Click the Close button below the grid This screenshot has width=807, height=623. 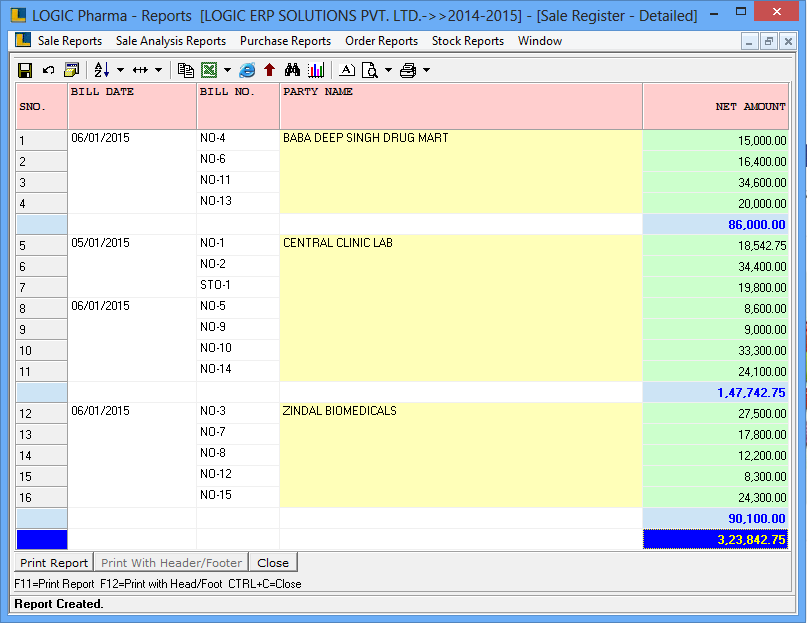(x=273, y=563)
